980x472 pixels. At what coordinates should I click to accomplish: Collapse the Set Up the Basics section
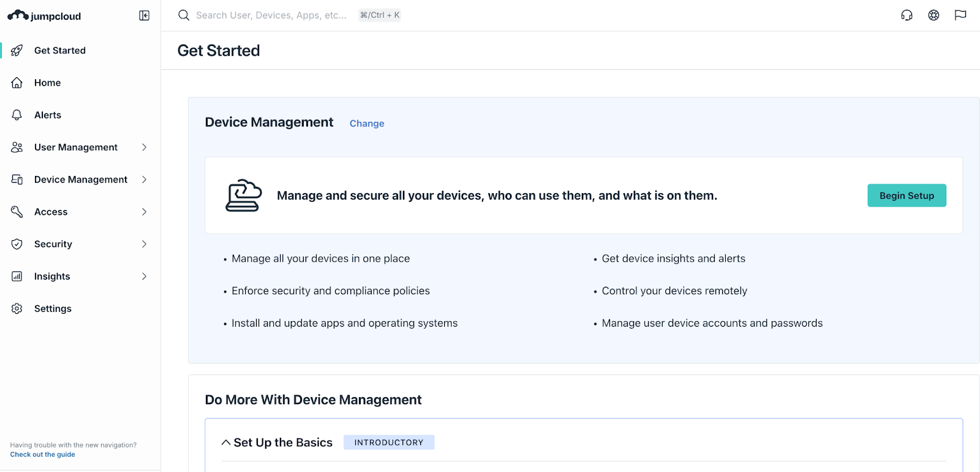coord(226,443)
